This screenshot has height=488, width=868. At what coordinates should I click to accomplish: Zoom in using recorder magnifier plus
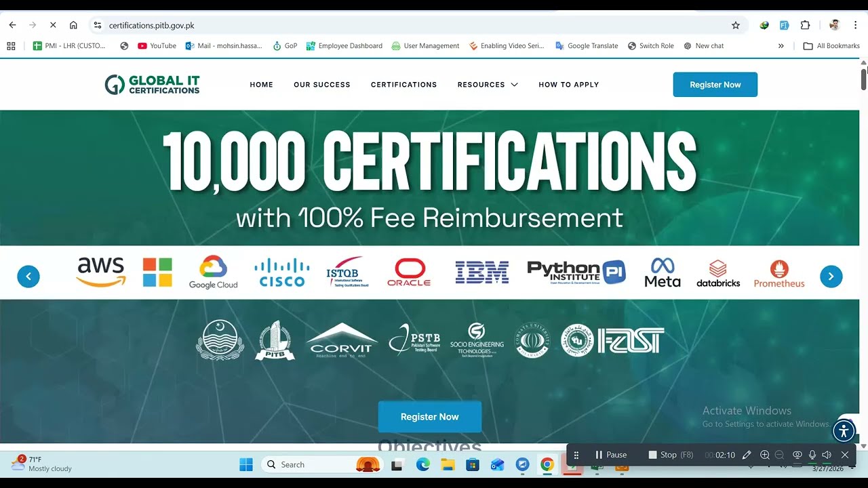pyautogui.click(x=764, y=455)
